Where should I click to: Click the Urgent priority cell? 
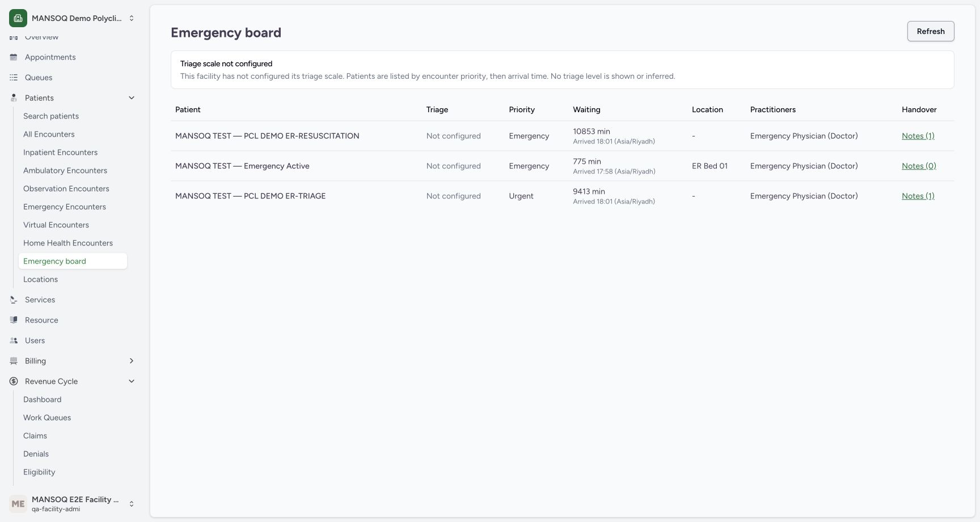coord(521,196)
